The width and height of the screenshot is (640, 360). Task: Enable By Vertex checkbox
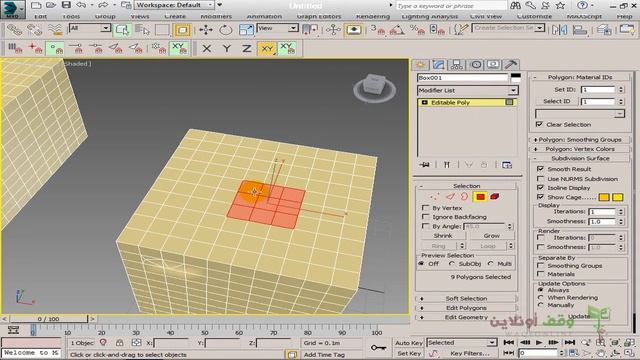[426, 208]
